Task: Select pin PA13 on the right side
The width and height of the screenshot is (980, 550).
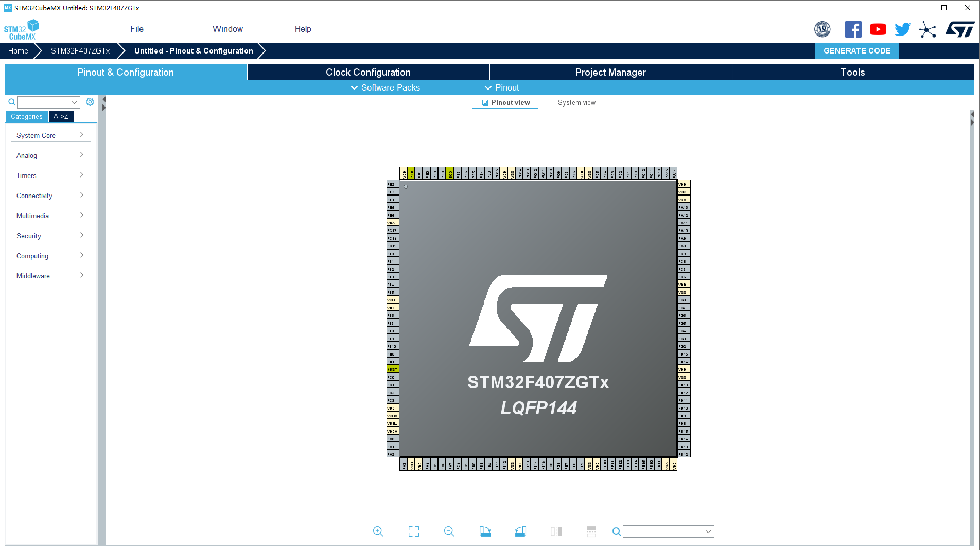Action: click(x=684, y=207)
